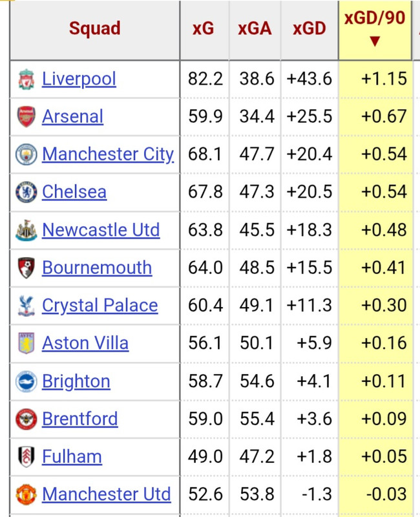Click the Chelsea club crest icon
Viewport: 420px width, 517px height.
(x=26, y=192)
